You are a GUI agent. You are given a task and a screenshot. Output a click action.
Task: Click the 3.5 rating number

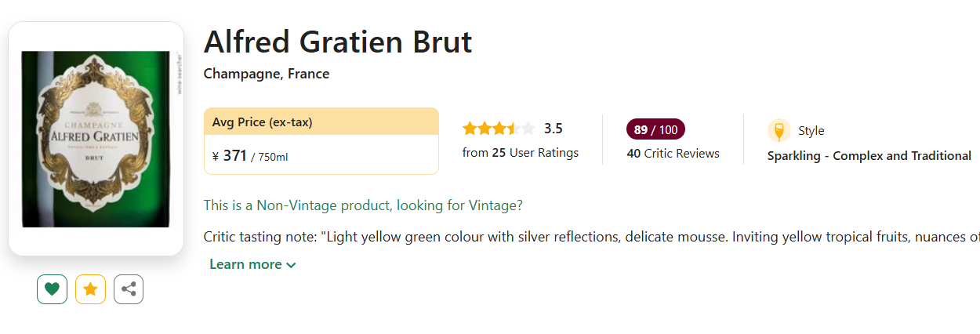point(554,129)
